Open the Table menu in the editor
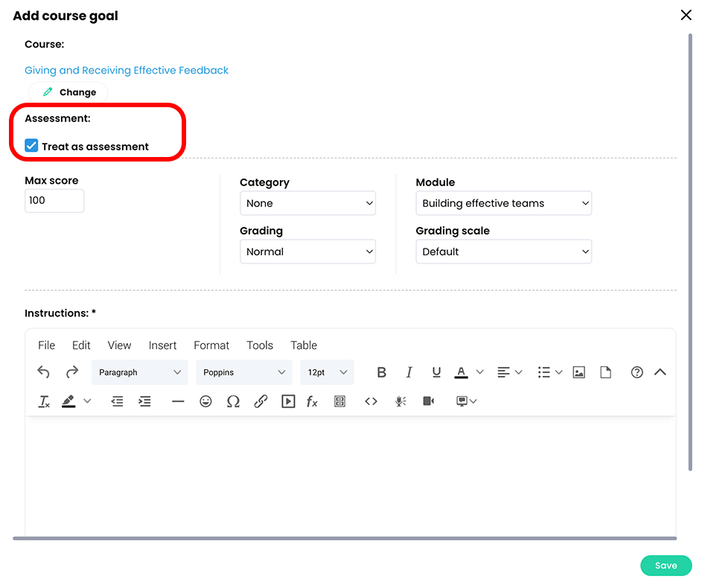Image resolution: width=705 pixels, height=588 pixels. [x=304, y=345]
